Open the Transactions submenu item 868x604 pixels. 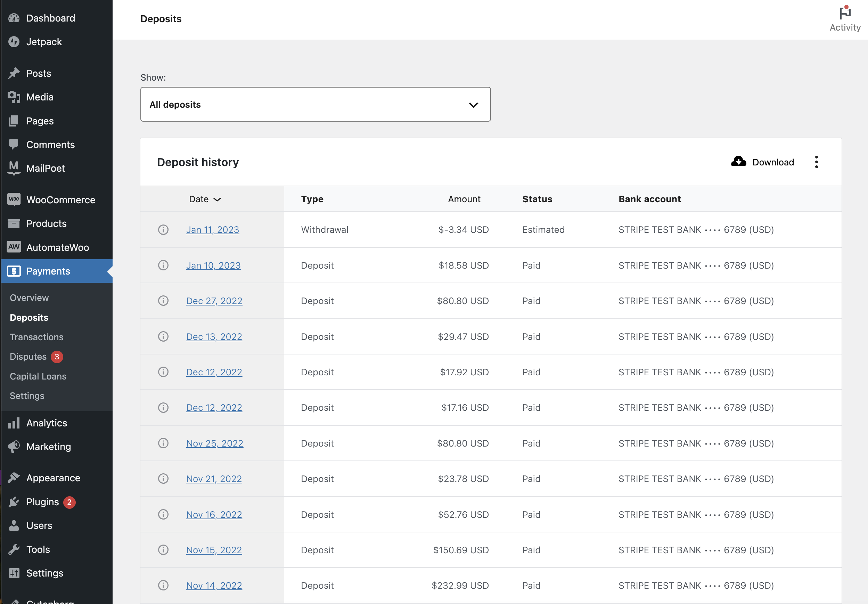[36, 337]
